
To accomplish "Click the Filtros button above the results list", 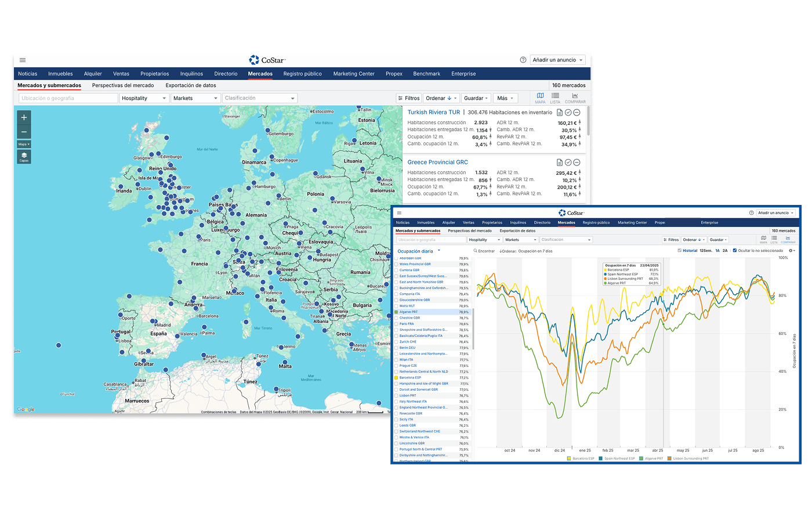I will 409,98.
